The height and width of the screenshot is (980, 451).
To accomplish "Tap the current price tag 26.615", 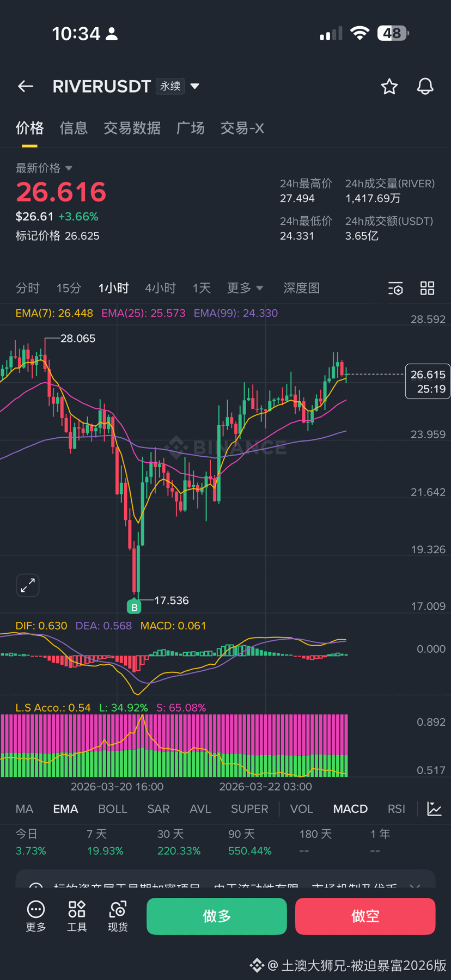I will [428, 381].
